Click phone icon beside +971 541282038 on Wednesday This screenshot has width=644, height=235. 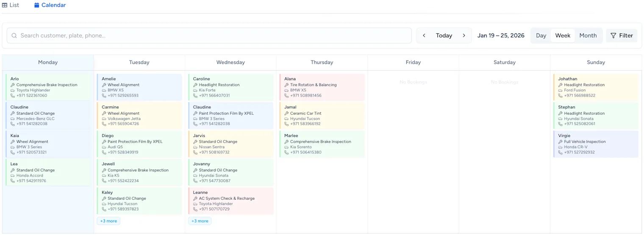click(x=195, y=124)
